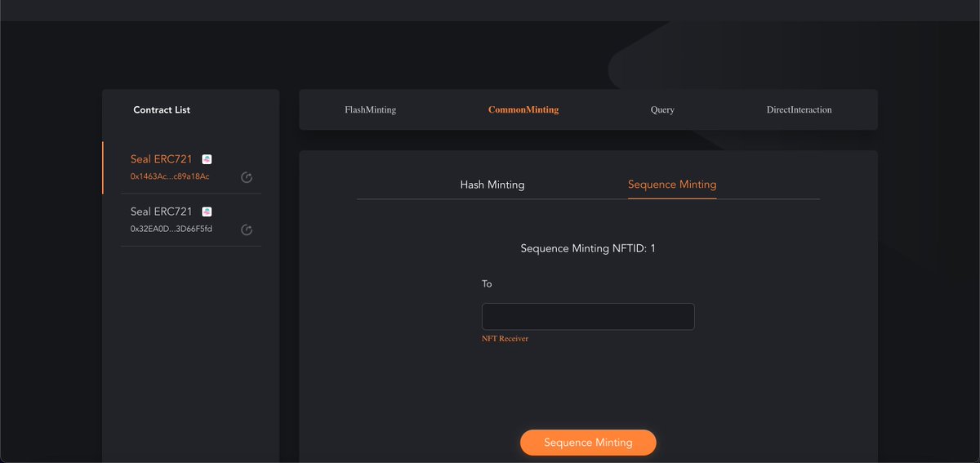Click the address text 0x1463Ac...c89a18Ac
This screenshot has width=980, height=463.
point(170,176)
